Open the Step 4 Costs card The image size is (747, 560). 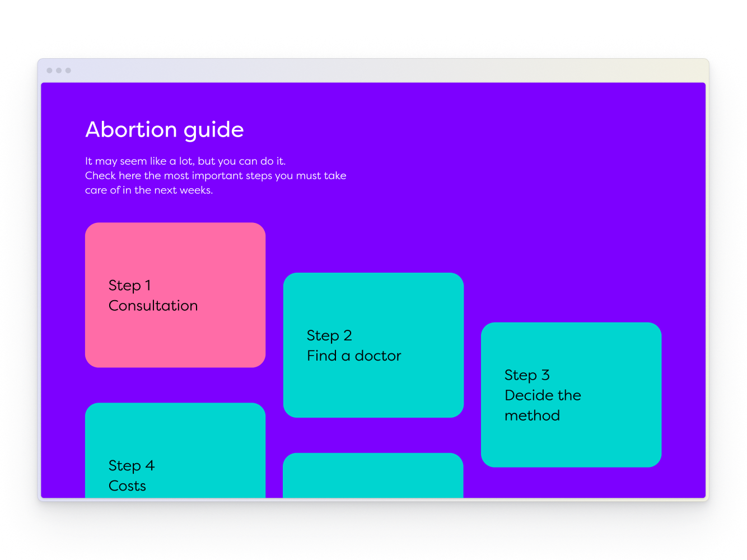point(175,450)
